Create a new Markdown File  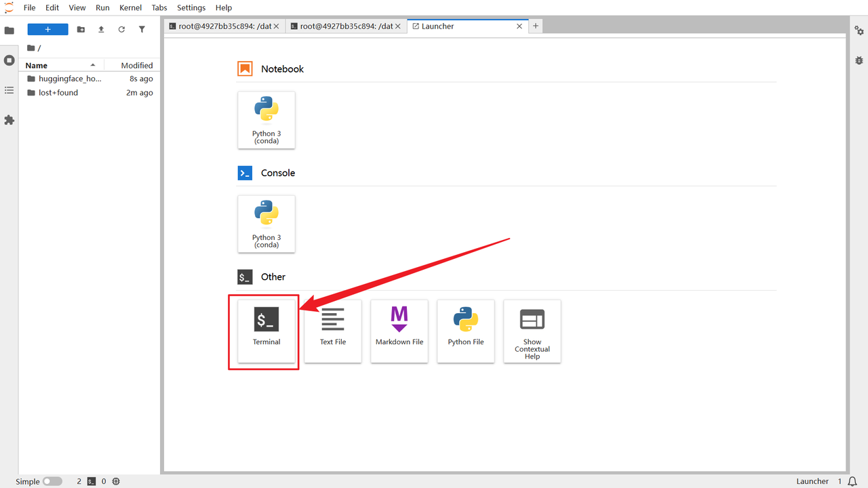coord(399,331)
